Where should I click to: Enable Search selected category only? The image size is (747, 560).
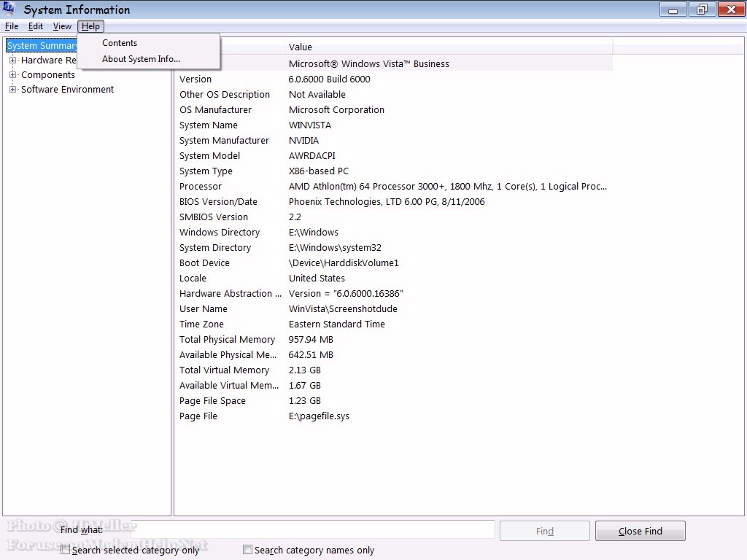click(65, 550)
